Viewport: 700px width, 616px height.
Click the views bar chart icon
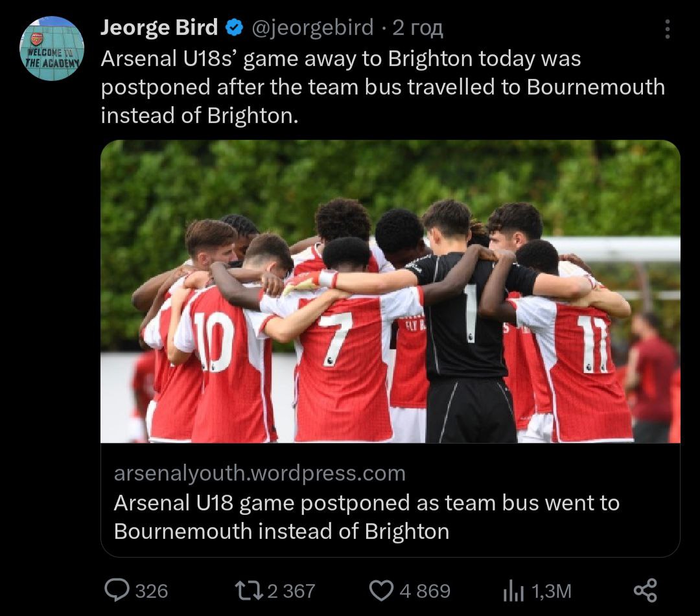pos(513,590)
